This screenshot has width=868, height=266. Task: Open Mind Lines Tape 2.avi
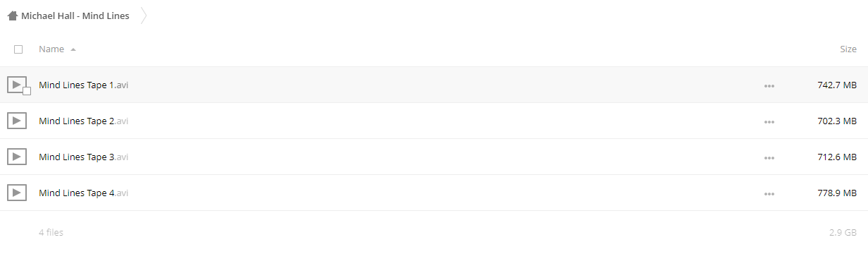pyautogui.click(x=83, y=121)
